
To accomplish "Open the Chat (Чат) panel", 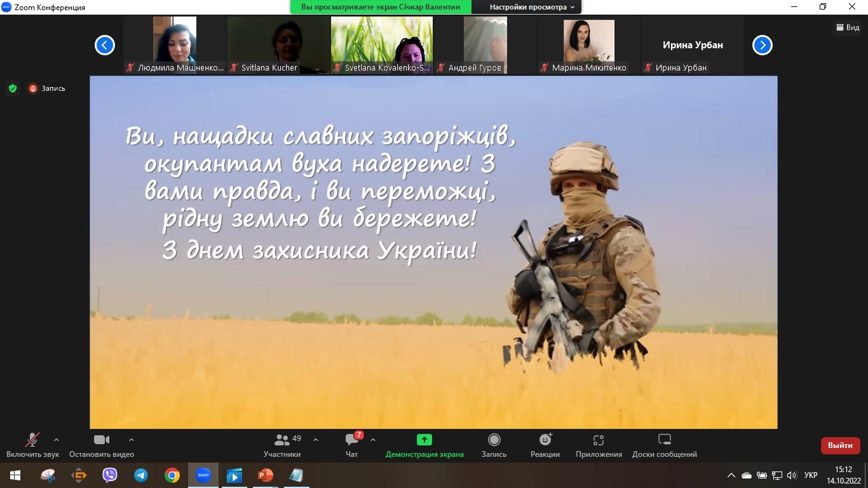I will click(x=352, y=445).
